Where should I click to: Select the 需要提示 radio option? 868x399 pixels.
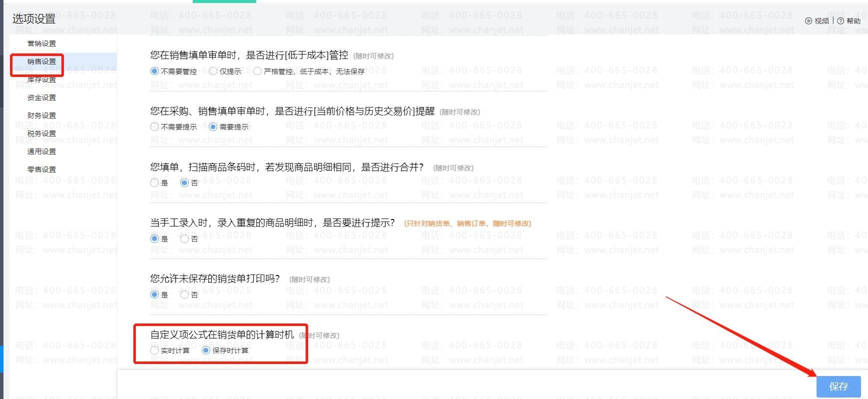(x=213, y=127)
